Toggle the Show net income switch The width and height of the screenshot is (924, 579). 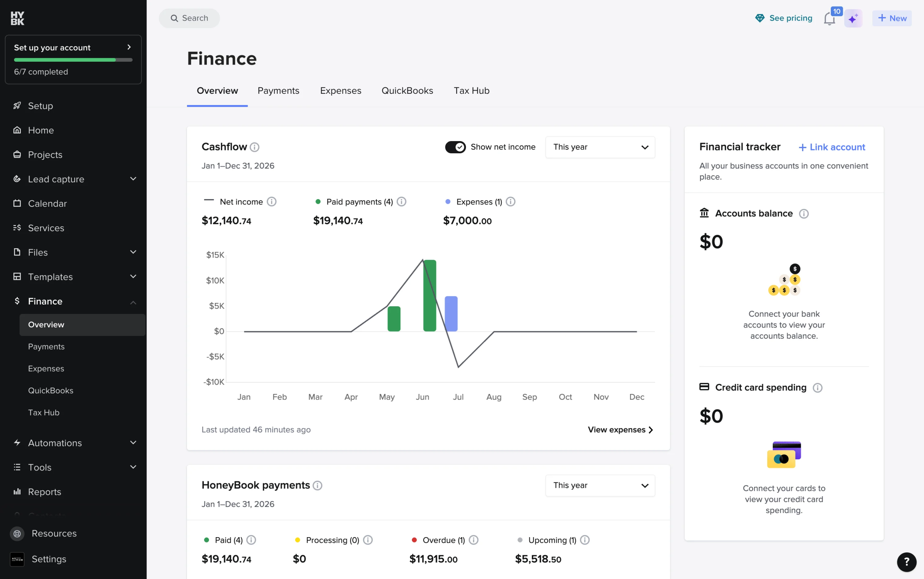tap(456, 147)
